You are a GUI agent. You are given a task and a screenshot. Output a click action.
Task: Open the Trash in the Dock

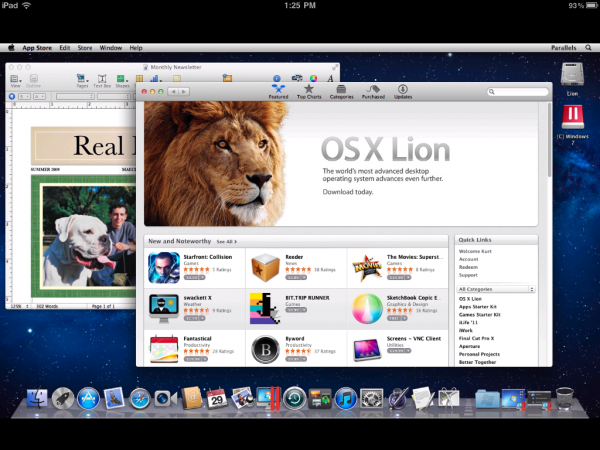coord(564,398)
